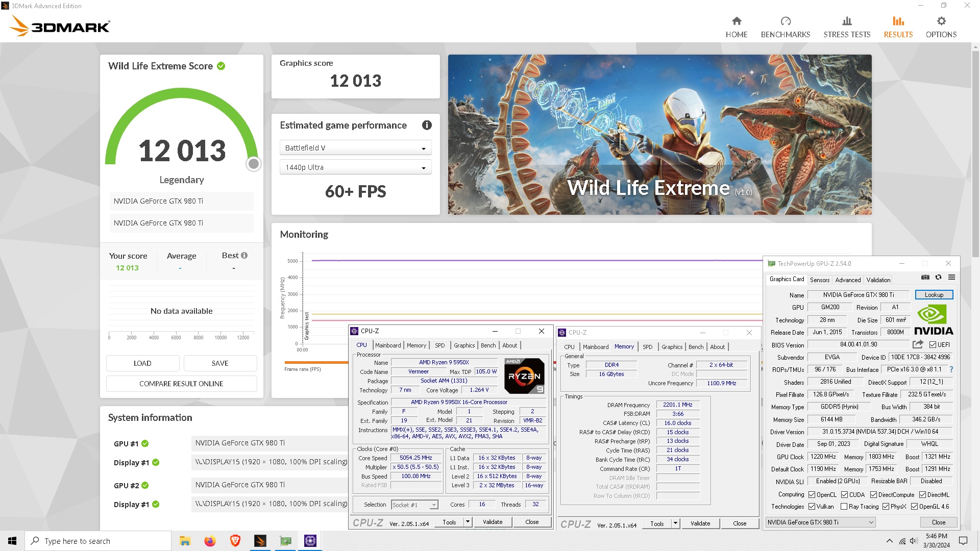Click the SAVE button
This screenshot has width=980, height=551.
coord(220,363)
